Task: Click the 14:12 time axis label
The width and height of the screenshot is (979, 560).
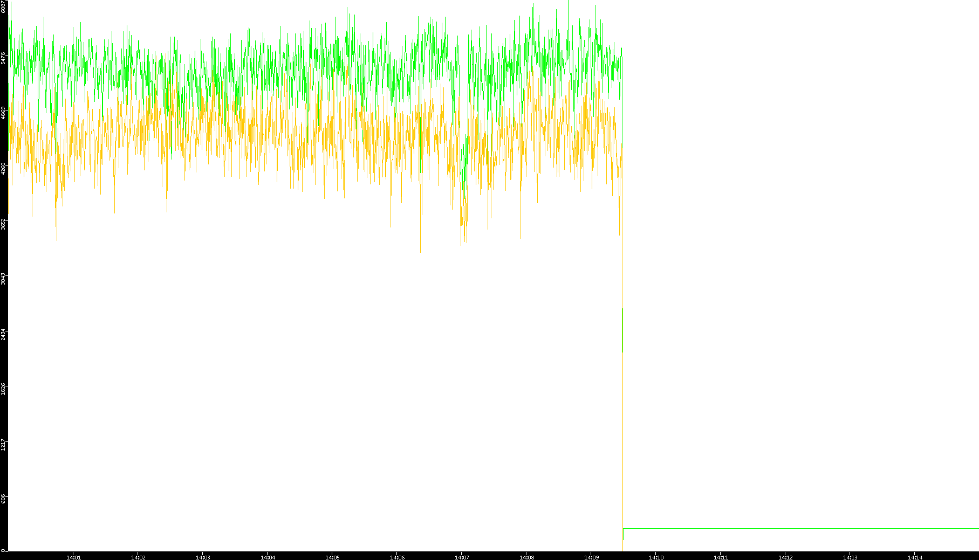Action: pos(785,557)
